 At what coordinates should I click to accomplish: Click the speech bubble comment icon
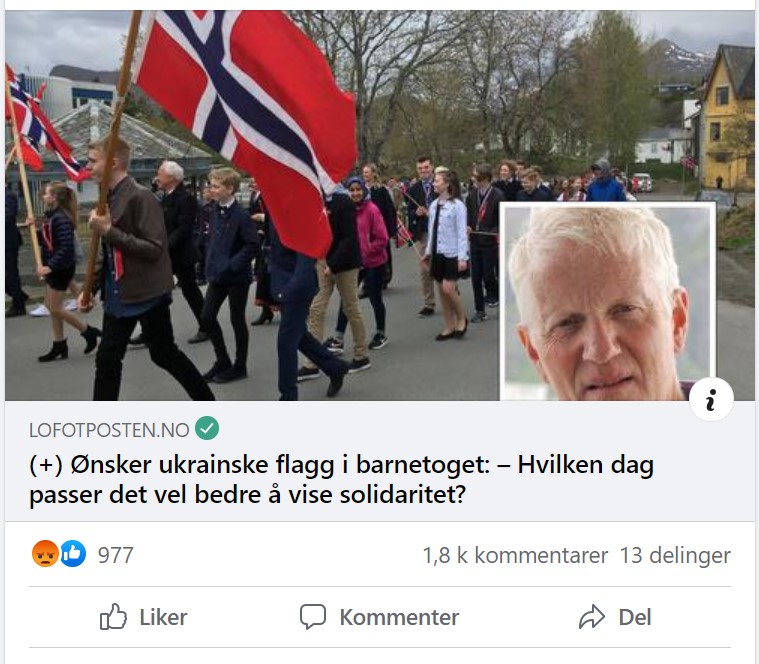tap(313, 617)
